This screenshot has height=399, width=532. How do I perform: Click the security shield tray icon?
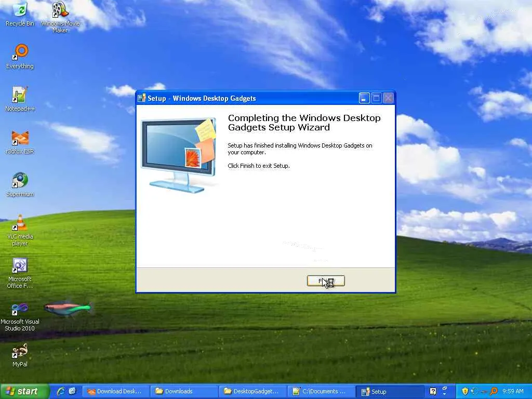(x=465, y=392)
